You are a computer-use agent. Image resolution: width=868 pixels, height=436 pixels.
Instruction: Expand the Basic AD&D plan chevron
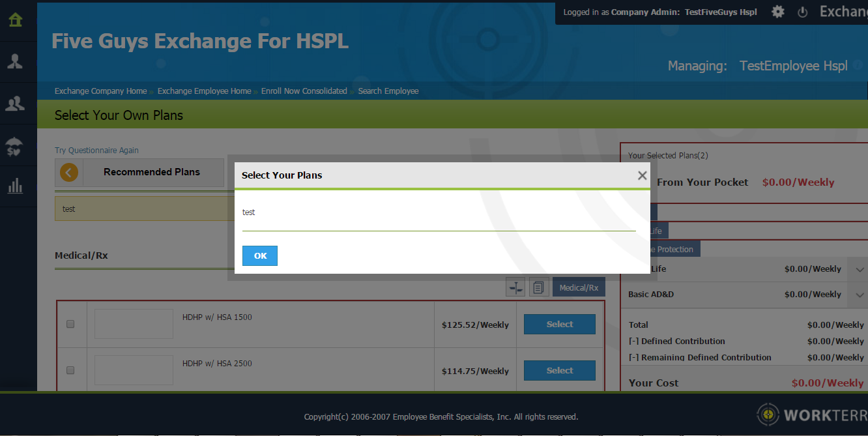[860, 295]
